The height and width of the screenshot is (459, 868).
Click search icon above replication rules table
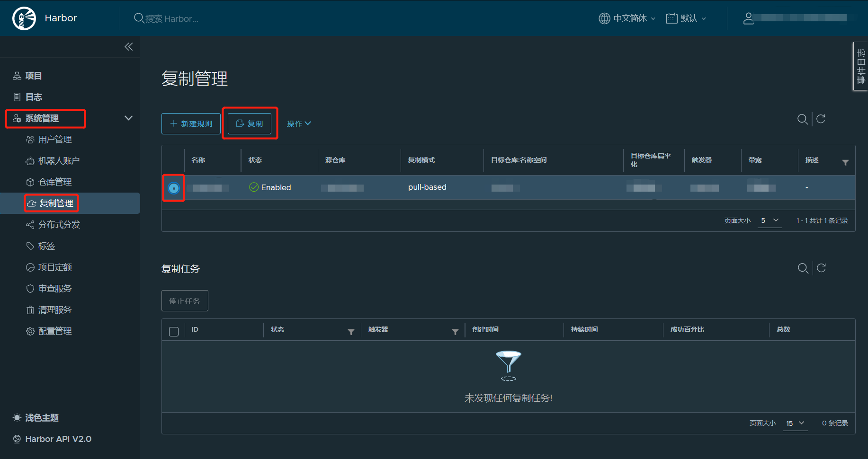pyautogui.click(x=802, y=119)
